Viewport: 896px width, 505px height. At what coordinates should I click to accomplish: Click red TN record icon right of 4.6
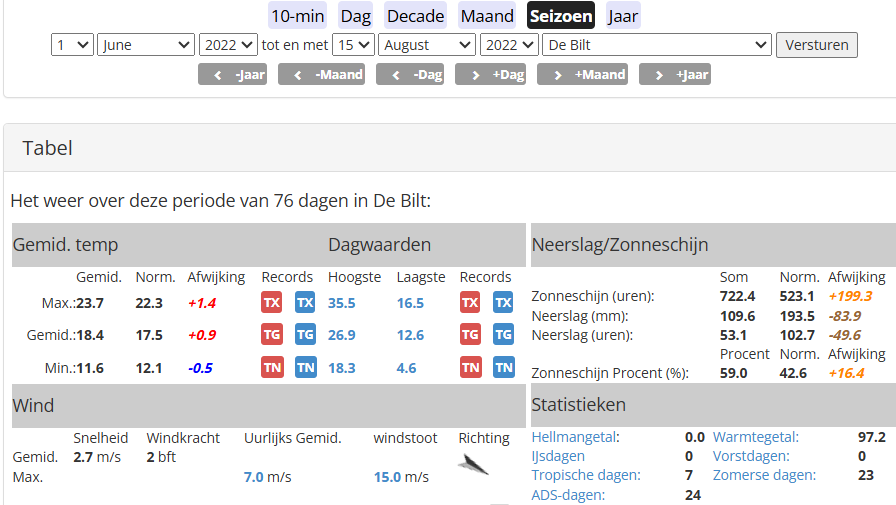pos(470,368)
